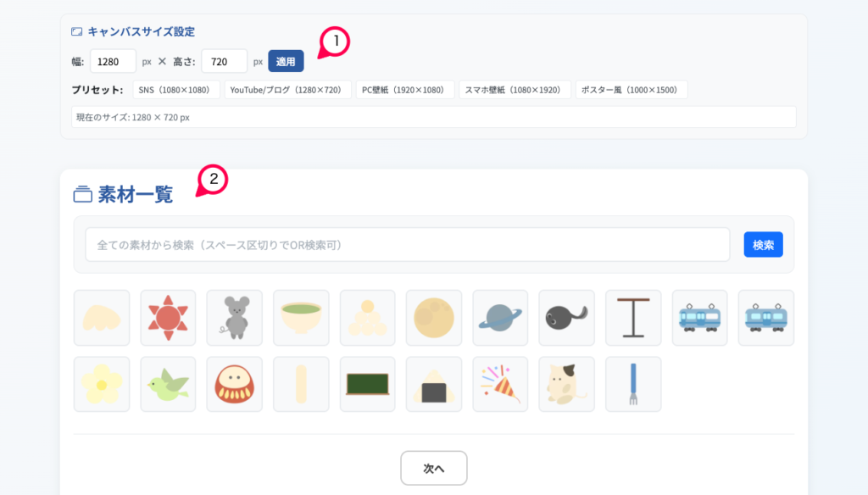868x495 pixels.
Task: Go to next page with 次へ
Action: pyautogui.click(x=433, y=468)
